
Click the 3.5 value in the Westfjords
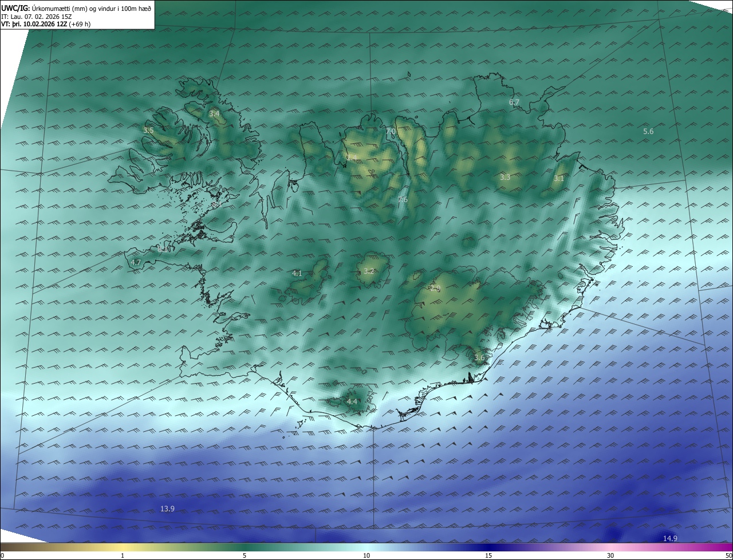(148, 131)
